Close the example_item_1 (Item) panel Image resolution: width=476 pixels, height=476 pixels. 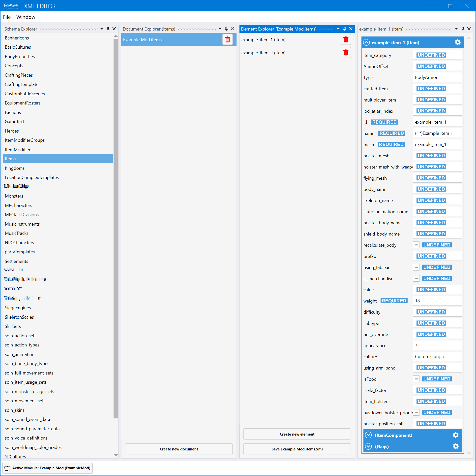tap(469, 29)
